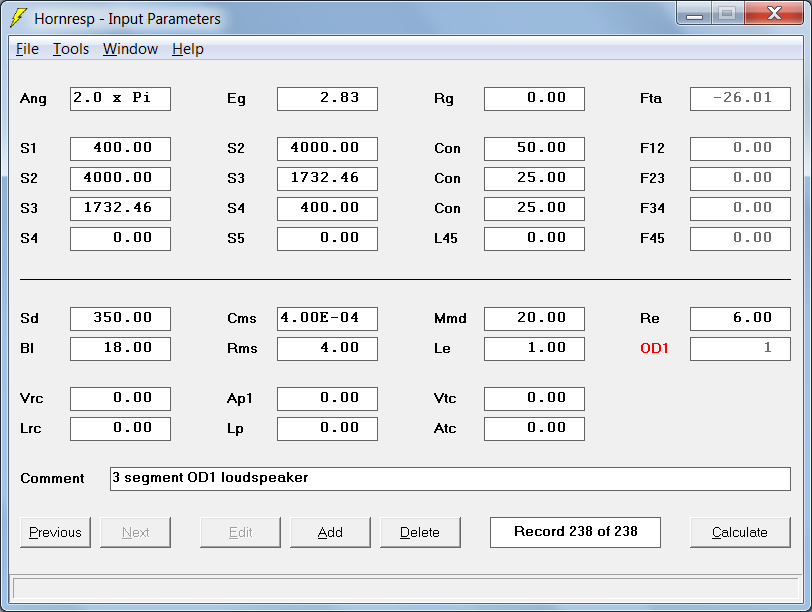Click the Record 238 of 238 box
Screen dimensions: 812x612
point(575,532)
